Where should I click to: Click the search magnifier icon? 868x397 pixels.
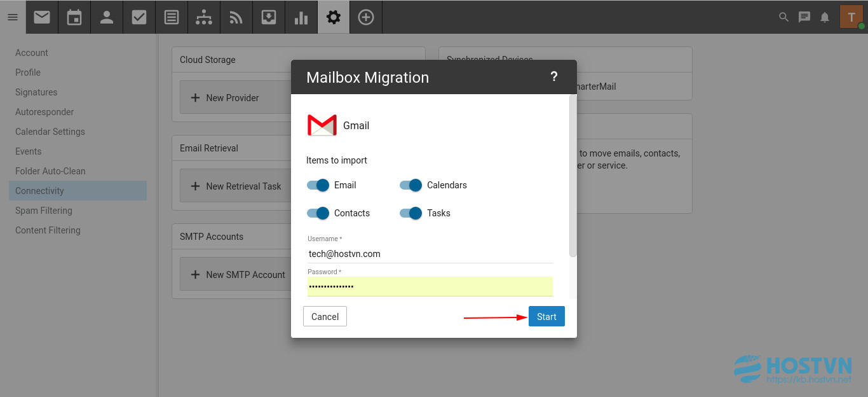pos(783,17)
